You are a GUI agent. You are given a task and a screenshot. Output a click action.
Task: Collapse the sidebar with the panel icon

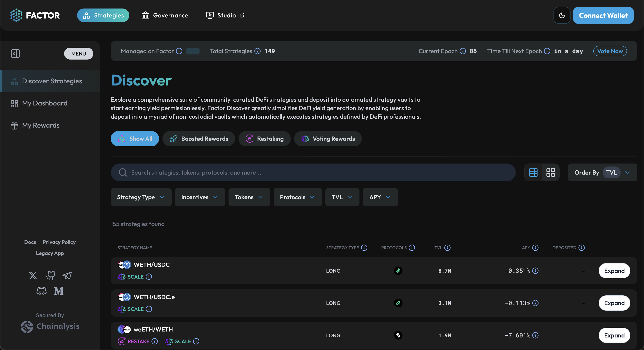[15, 53]
